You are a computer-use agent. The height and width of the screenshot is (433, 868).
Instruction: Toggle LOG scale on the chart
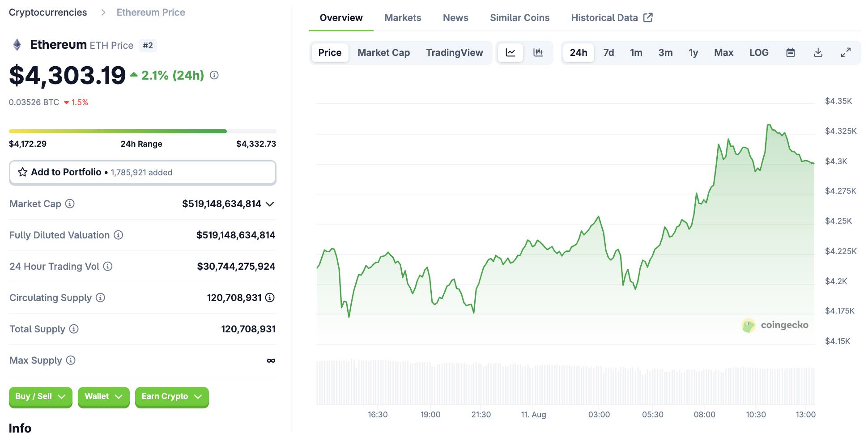pos(759,53)
